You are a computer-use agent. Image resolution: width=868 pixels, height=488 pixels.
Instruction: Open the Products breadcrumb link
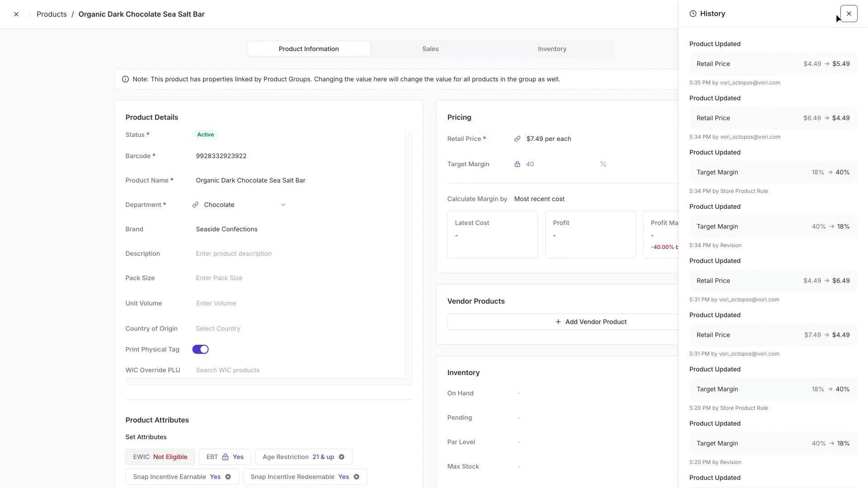coord(52,14)
